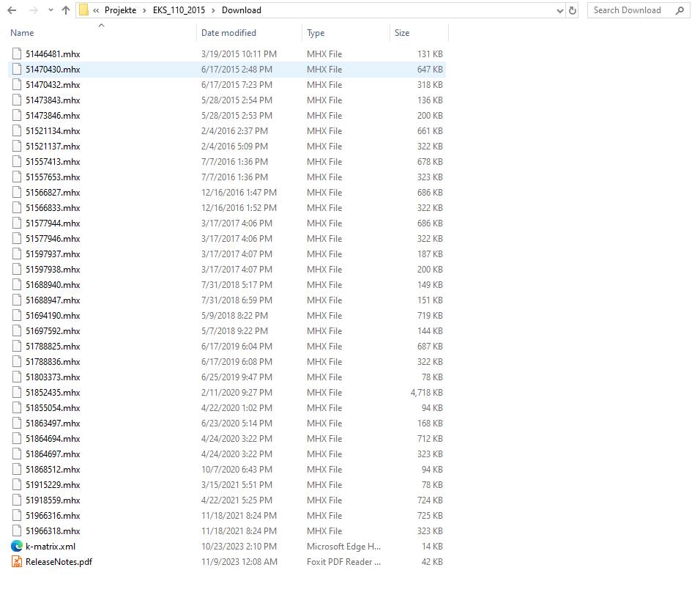Click icon beside 51557653.mhx
700x614 pixels.
click(17, 177)
